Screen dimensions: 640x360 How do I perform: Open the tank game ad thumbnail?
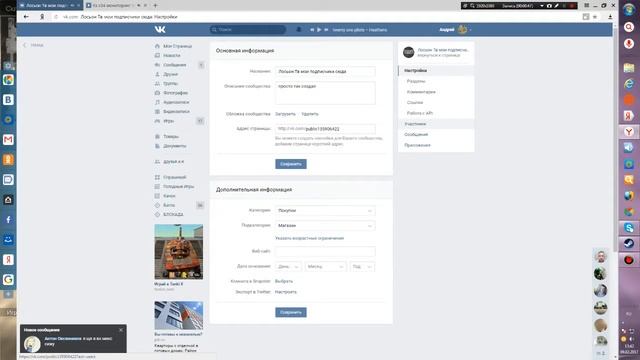178,252
